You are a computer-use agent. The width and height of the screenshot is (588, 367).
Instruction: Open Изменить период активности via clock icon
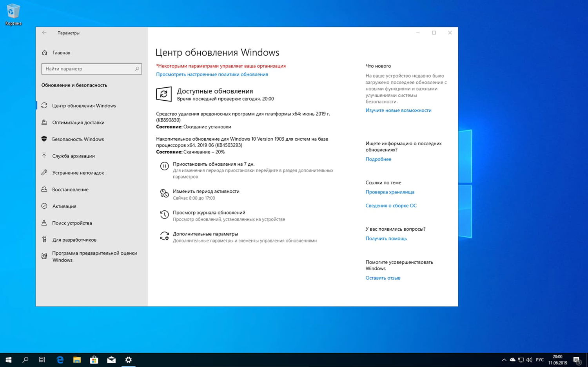click(x=165, y=193)
